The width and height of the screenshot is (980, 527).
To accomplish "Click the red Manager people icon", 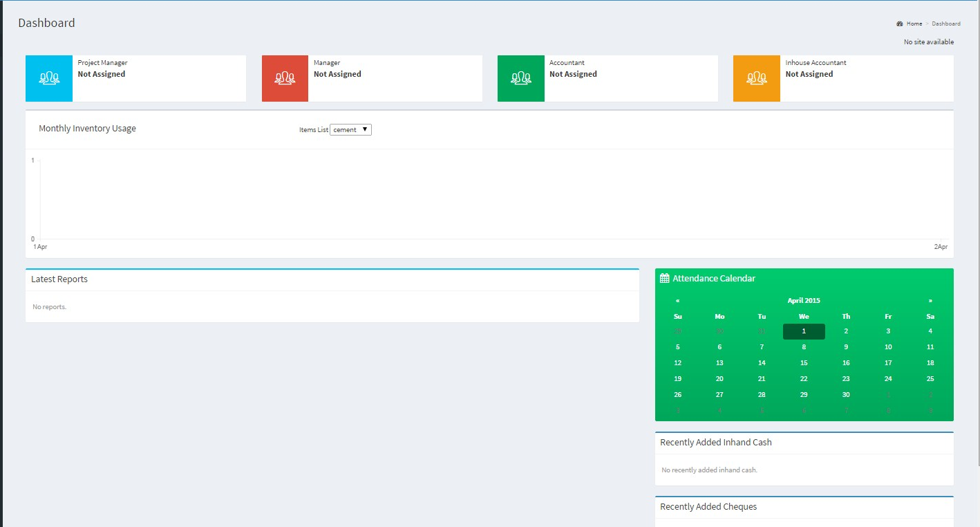I will [x=285, y=78].
